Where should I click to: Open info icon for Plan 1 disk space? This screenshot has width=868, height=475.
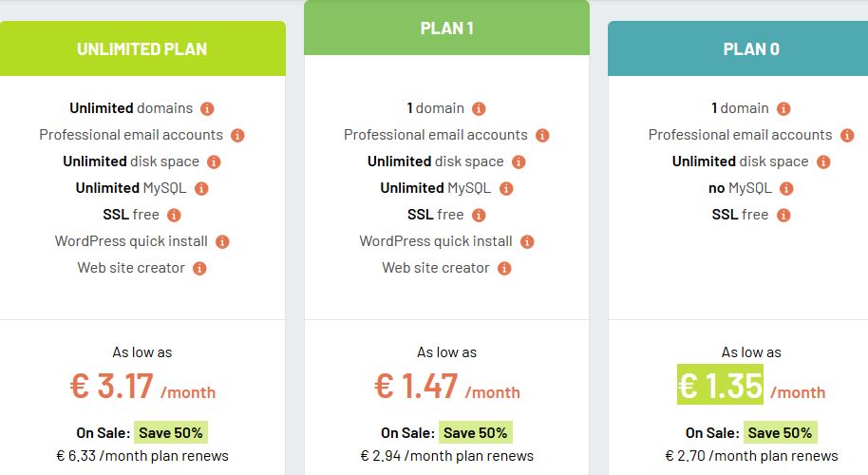pyautogui.click(x=519, y=161)
